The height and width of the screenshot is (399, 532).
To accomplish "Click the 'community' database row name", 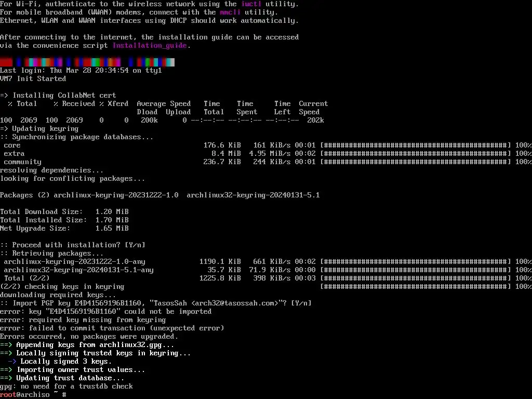I will point(22,162).
